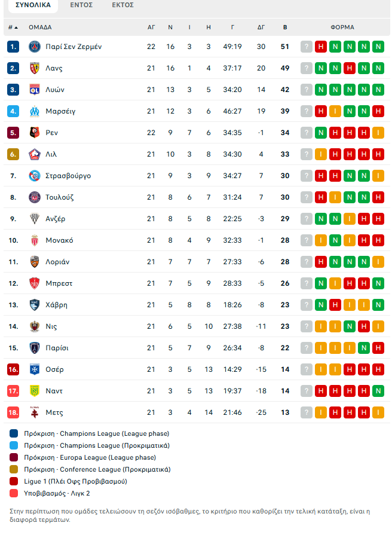Open the Παρί Σεν Ζερμέν team link
The height and width of the screenshot is (535, 392).
coord(73,47)
